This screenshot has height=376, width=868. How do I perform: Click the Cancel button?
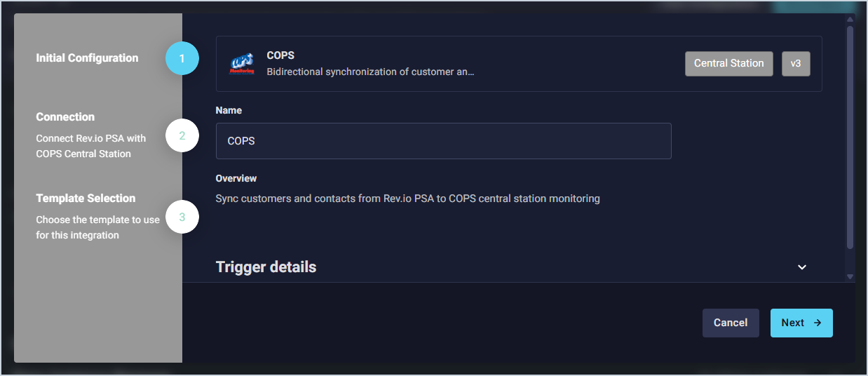[x=731, y=323]
